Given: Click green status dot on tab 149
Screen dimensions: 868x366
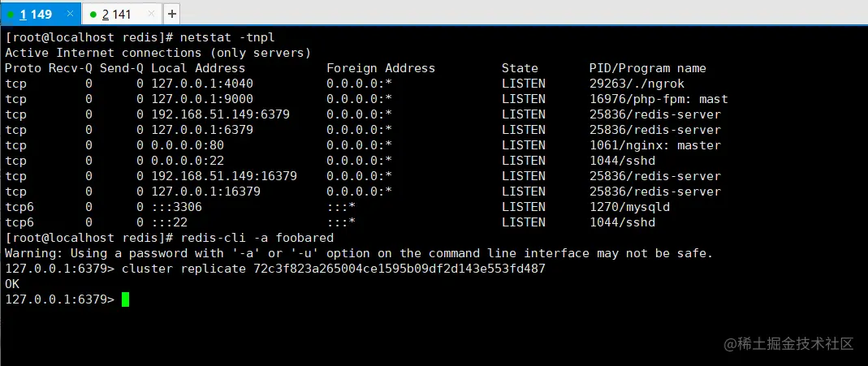Looking at the screenshot, I should (11, 15).
